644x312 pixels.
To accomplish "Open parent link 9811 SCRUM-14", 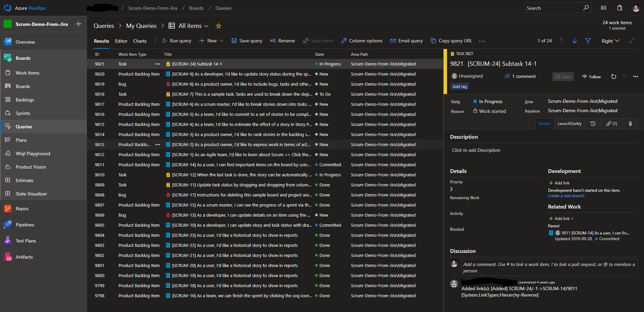I will pos(595,233).
